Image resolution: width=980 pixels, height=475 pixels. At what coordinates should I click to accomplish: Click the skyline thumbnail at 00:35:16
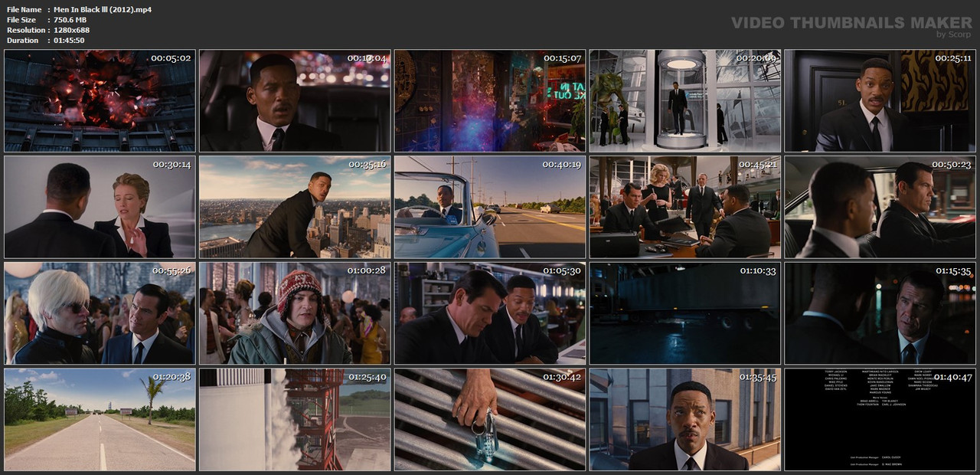296,207
